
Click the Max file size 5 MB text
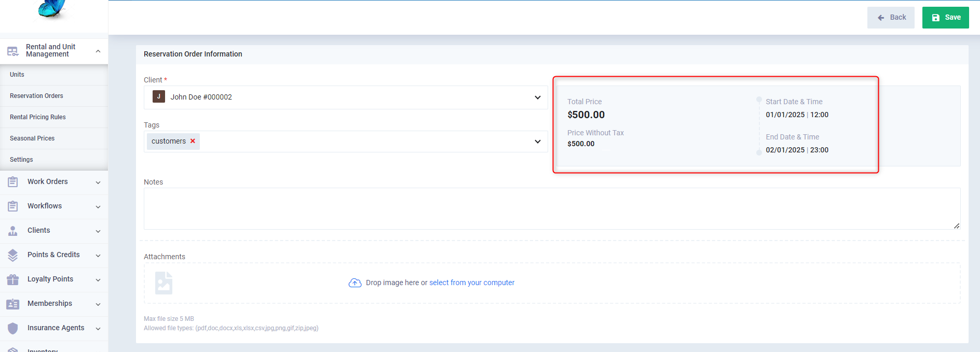pos(169,319)
